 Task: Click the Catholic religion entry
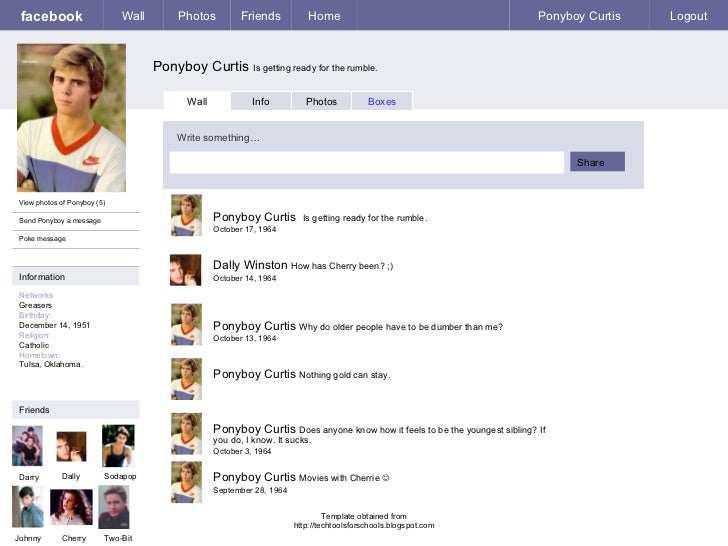click(34, 345)
